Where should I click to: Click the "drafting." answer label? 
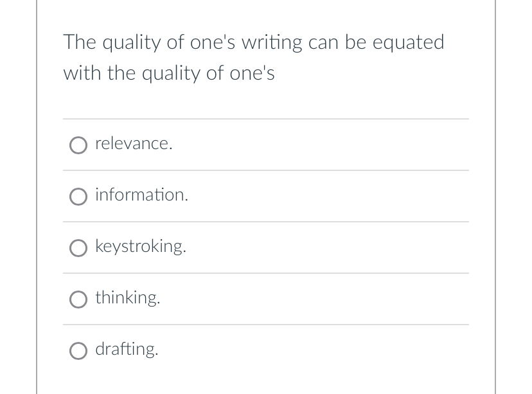[127, 349]
